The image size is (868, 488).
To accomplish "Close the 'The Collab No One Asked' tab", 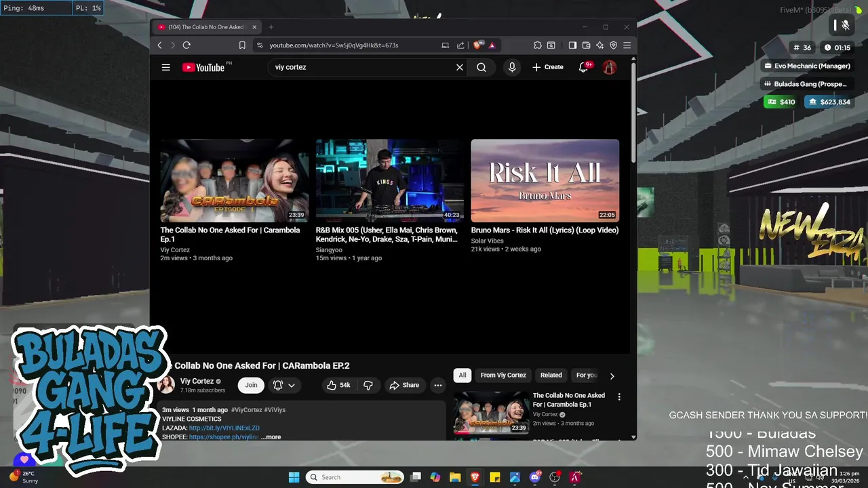I will (x=254, y=27).
